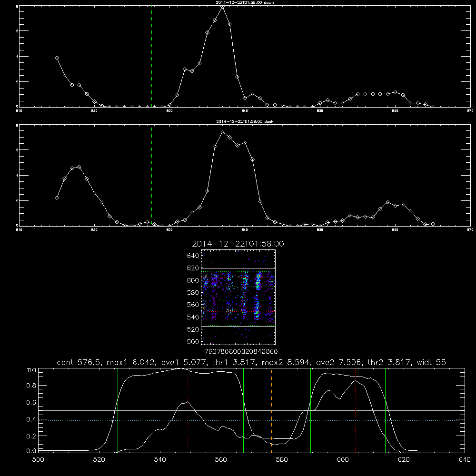Click the x-axis label 620 of the bottom plot
Screen dimensions: 476x476
[x=404, y=460]
